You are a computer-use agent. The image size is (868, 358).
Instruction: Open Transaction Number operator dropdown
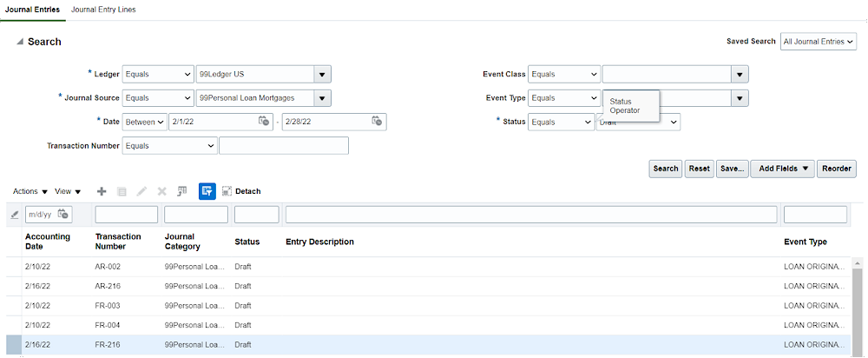(x=169, y=146)
